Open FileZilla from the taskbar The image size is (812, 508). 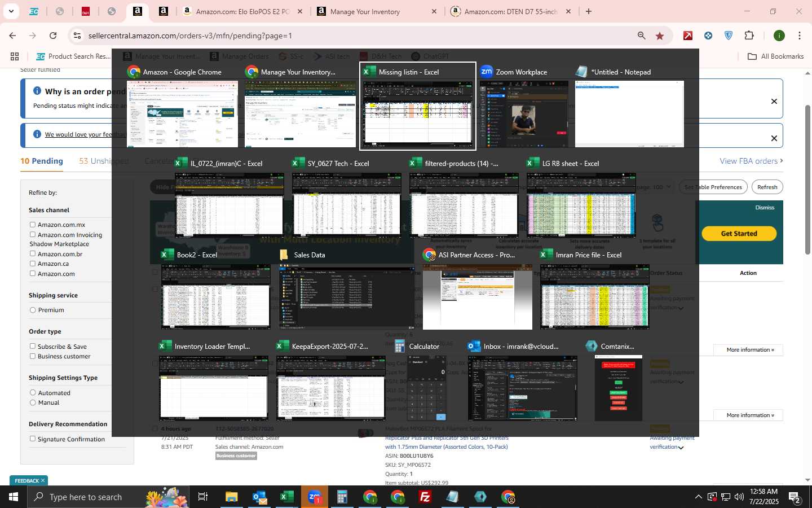tap(425, 497)
